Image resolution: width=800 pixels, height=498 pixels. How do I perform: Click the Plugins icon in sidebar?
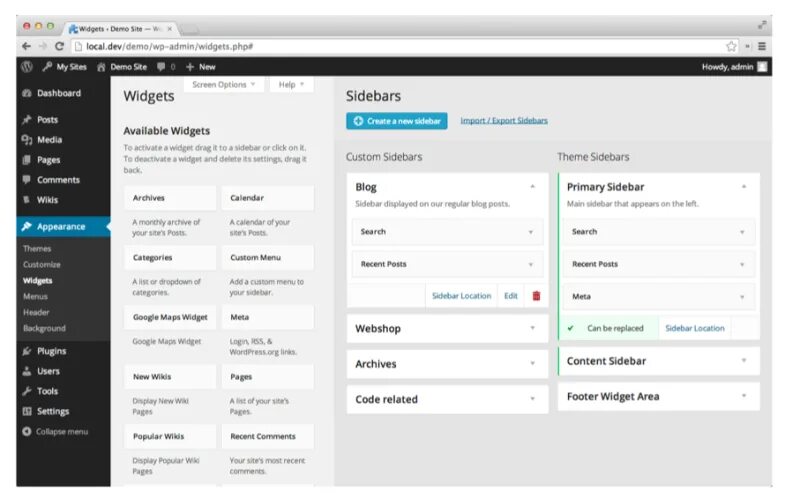tap(27, 351)
